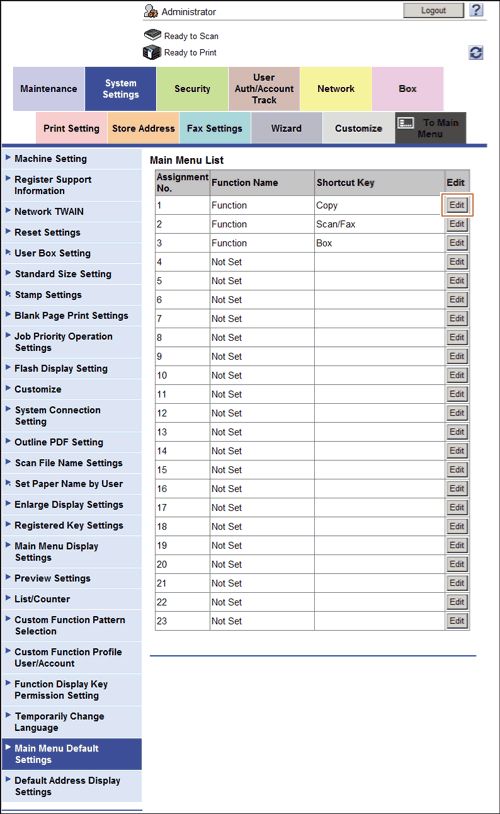Expand Stamp Settings menu
Viewport: 500px width, 814px height.
click(x=71, y=295)
